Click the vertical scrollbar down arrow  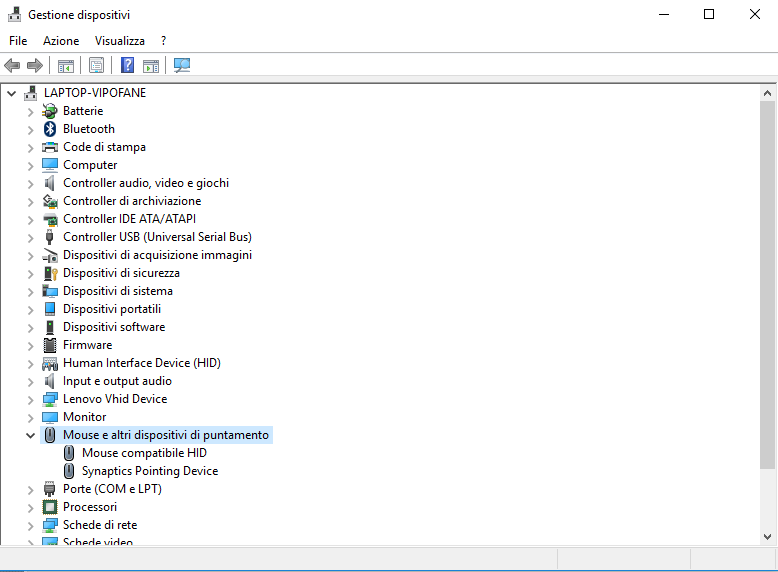click(767, 538)
